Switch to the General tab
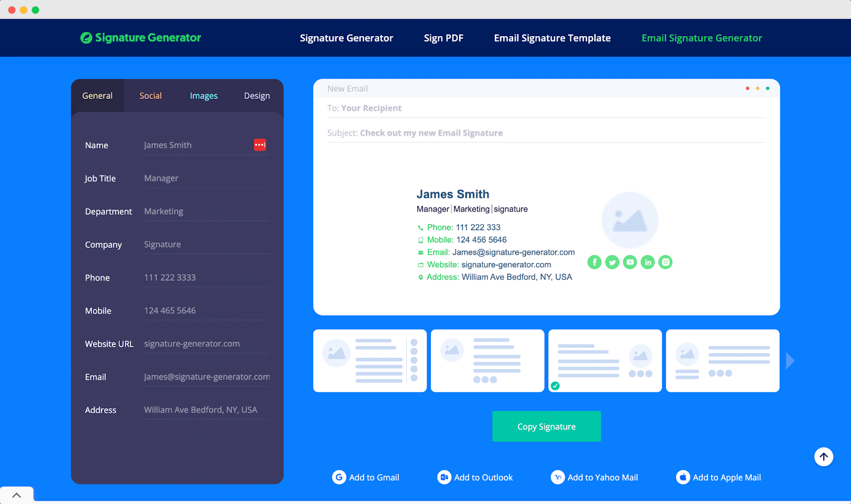Screen dimensions: 851x504 click(x=97, y=96)
